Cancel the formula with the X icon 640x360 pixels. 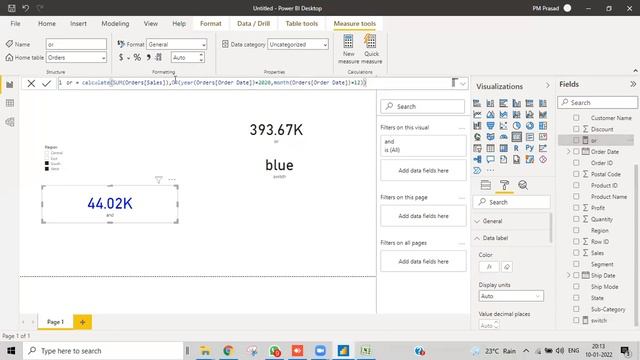coord(31,83)
